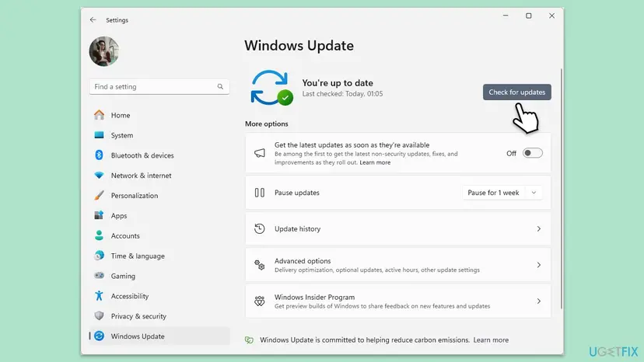Click the Last checked: Today, 01:05 text
This screenshot has width=644, height=362.
point(342,93)
